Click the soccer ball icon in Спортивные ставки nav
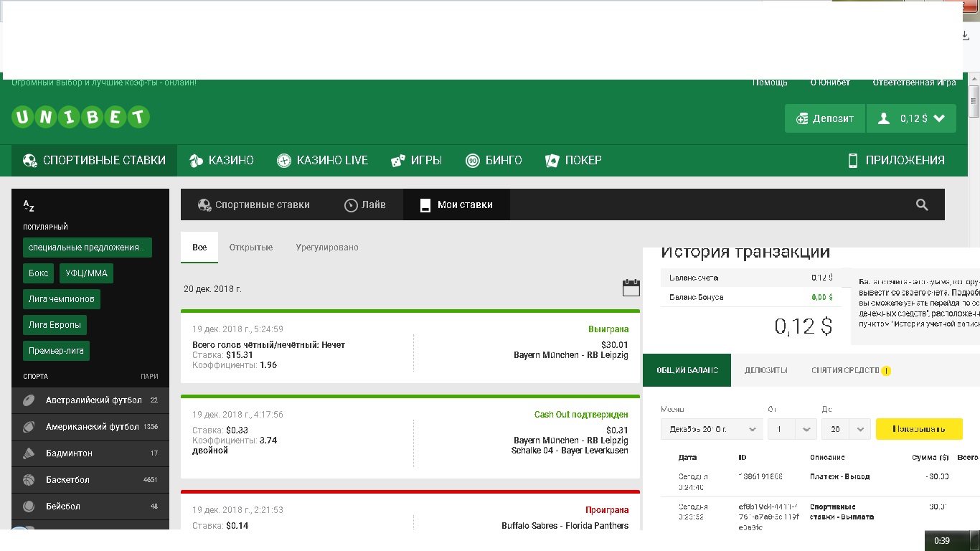The height and width of the screenshot is (551, 980). (30, 160)
